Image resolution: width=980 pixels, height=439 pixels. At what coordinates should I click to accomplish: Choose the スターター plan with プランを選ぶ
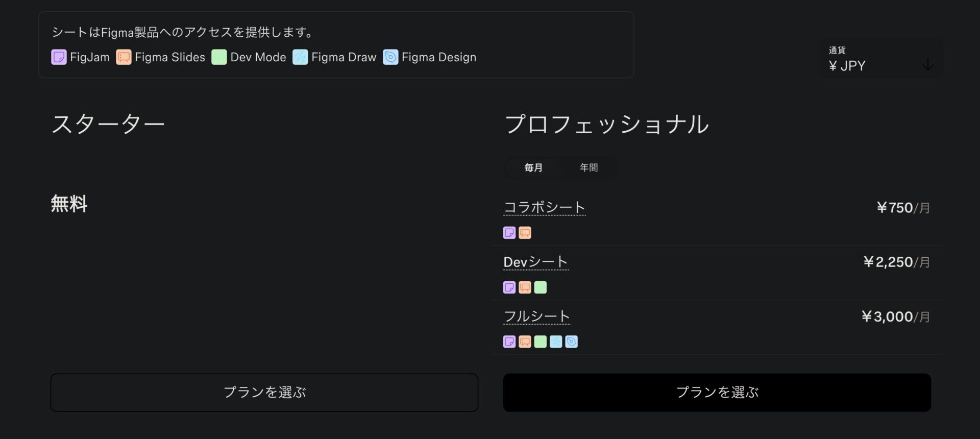264,393
